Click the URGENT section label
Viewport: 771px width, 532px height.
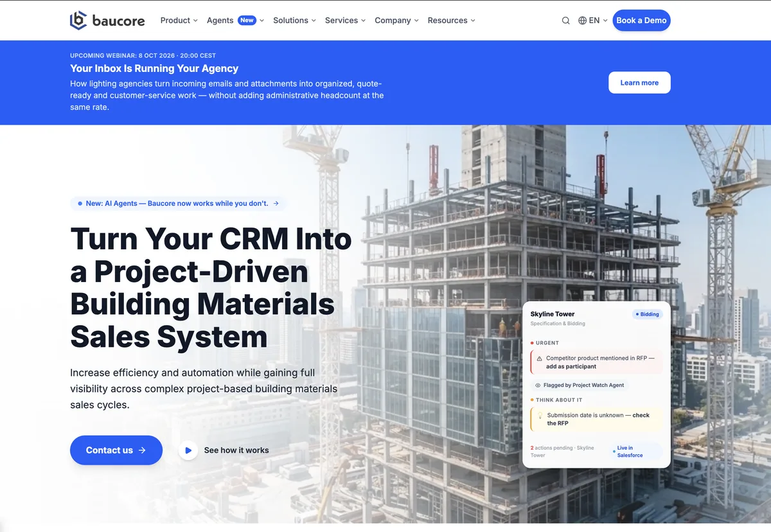click(x=545, y=343)
